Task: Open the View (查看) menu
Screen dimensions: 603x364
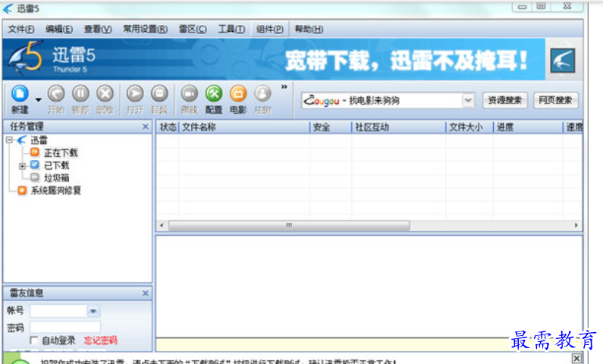Action: (x=98, y=30)
